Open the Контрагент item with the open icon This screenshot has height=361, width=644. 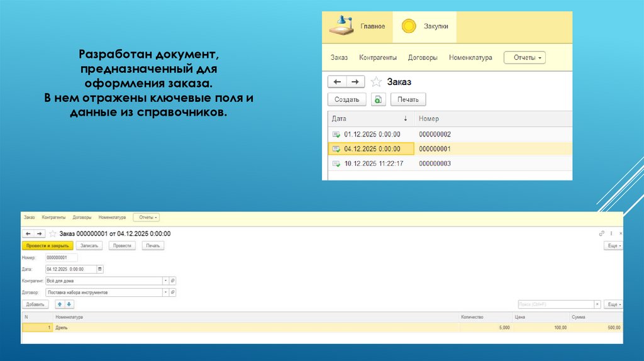(x=172, y=281)
